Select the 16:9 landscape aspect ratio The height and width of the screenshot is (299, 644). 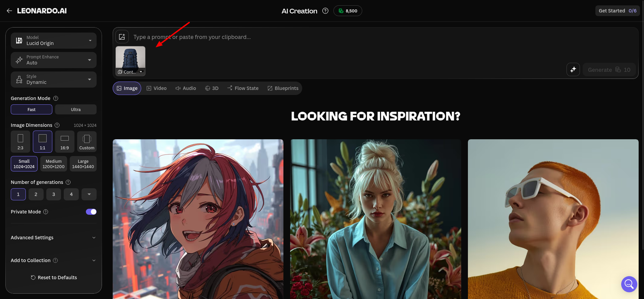click(65, 142)
